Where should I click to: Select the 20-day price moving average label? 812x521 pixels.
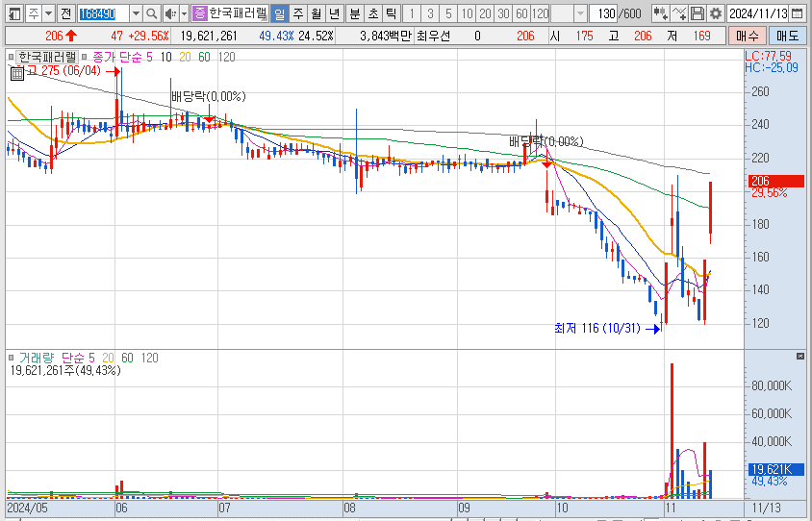[185, 57]
